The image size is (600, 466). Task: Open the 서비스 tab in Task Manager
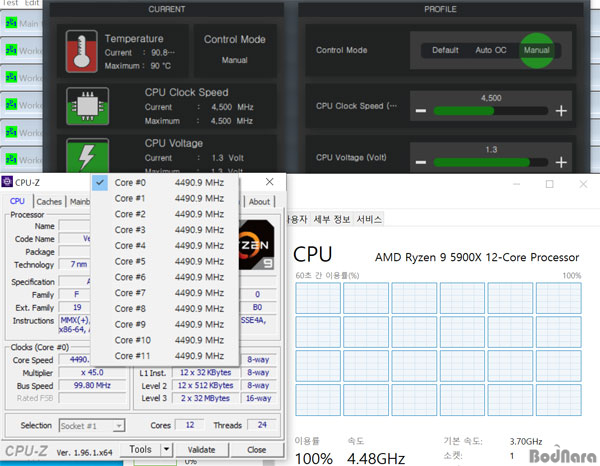pos(369,219)
